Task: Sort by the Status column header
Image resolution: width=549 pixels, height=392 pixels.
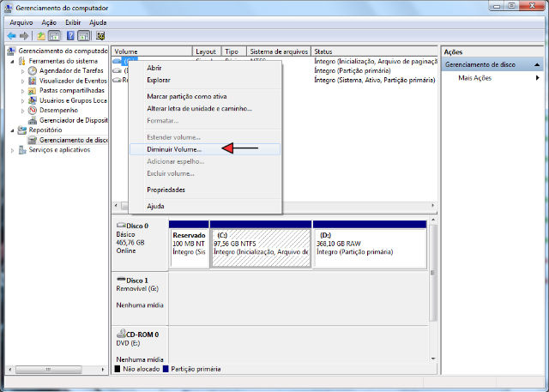Action: tap(374, 51)
